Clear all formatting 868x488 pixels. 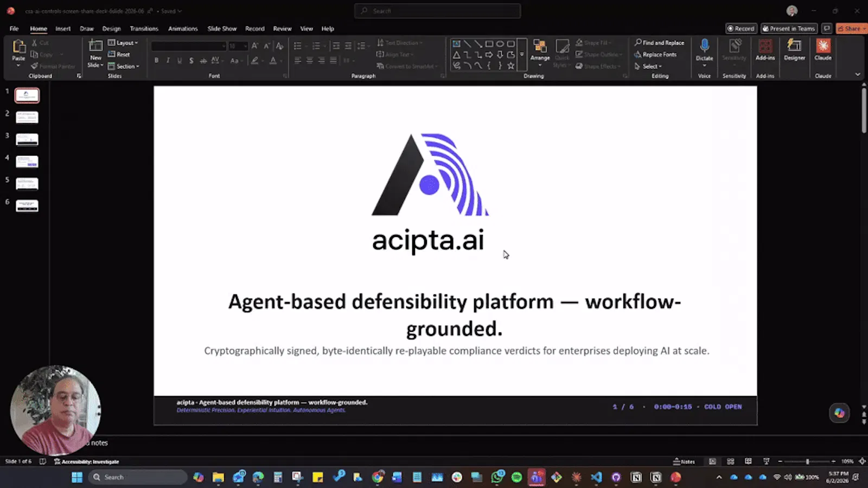click(x=279, y=46)
